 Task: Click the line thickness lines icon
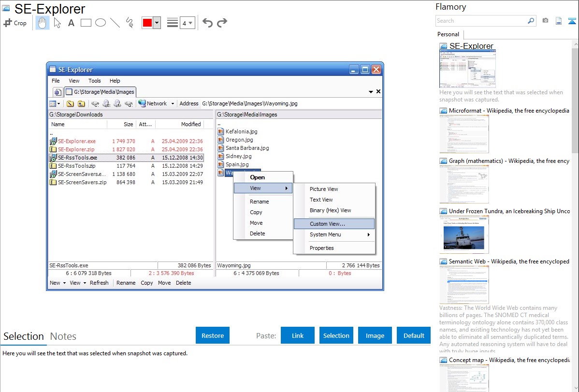pos(172,23)
